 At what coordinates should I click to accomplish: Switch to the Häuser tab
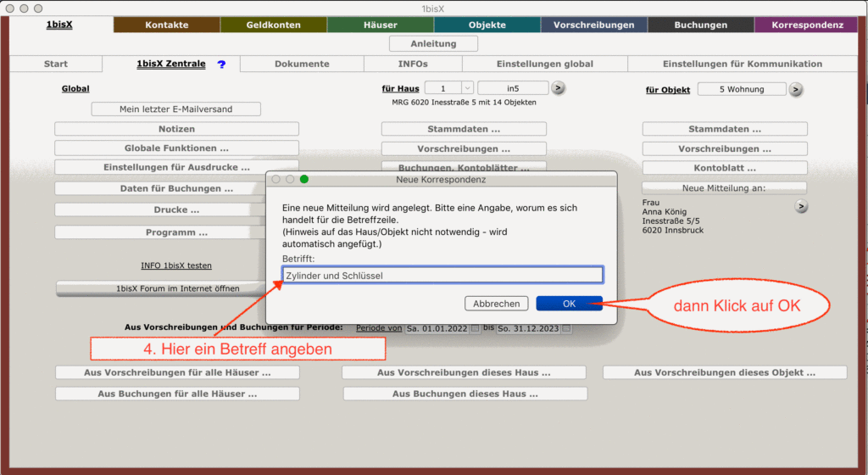[381, 25]
